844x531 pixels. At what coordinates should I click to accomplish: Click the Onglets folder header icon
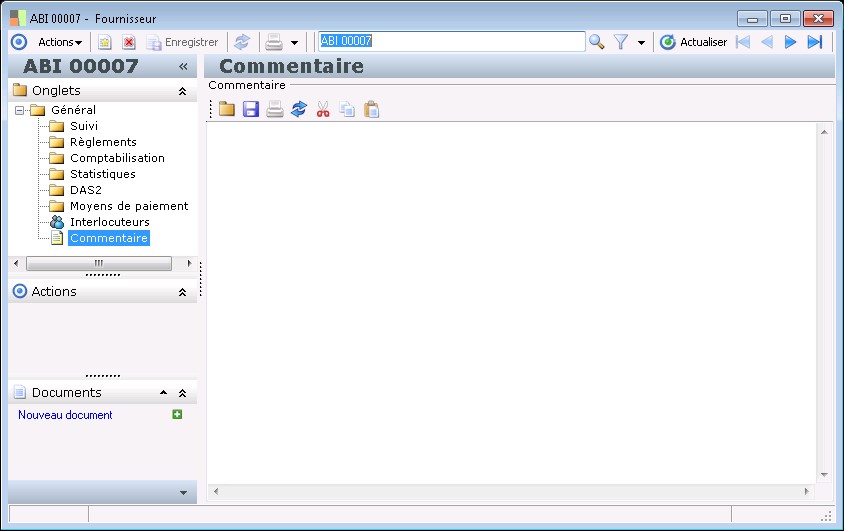tap(20, 89)
